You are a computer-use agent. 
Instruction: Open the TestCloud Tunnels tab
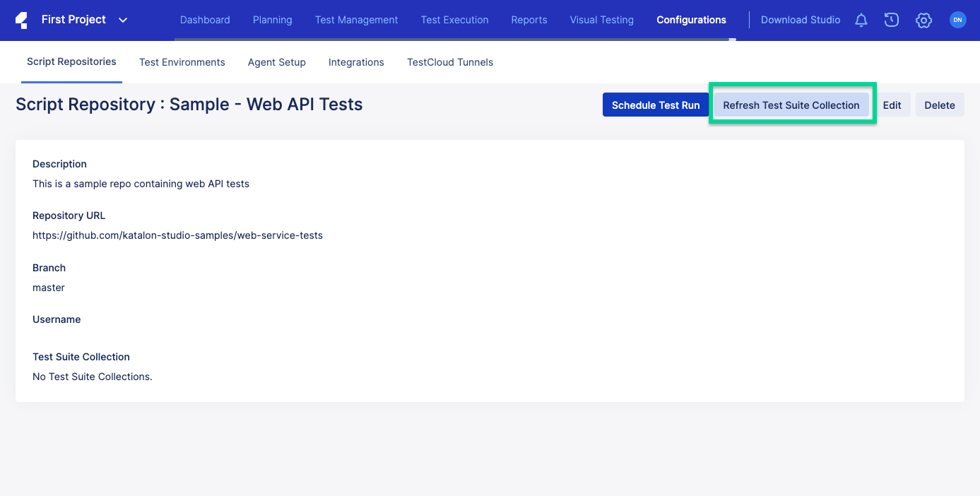449,62
